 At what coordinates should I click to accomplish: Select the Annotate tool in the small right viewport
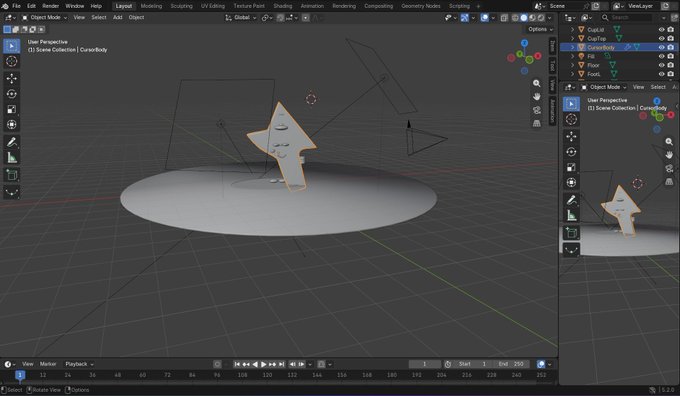(571, 200)
